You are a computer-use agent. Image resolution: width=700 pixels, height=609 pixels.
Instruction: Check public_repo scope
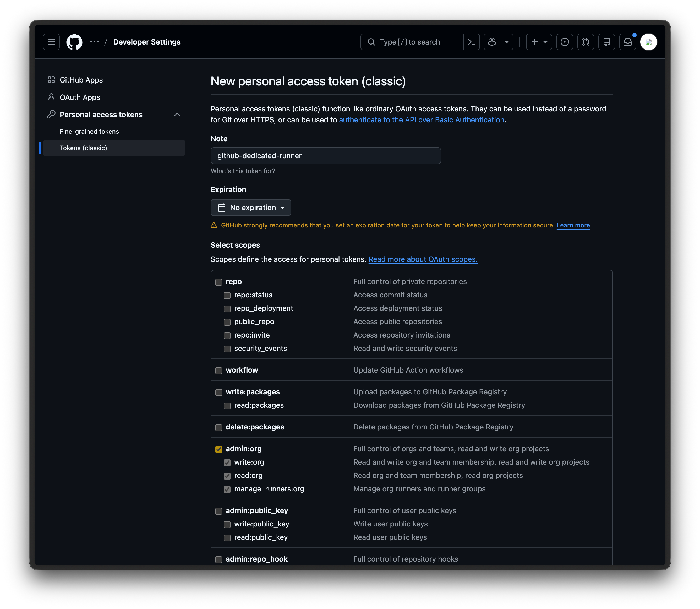point(227,322)
